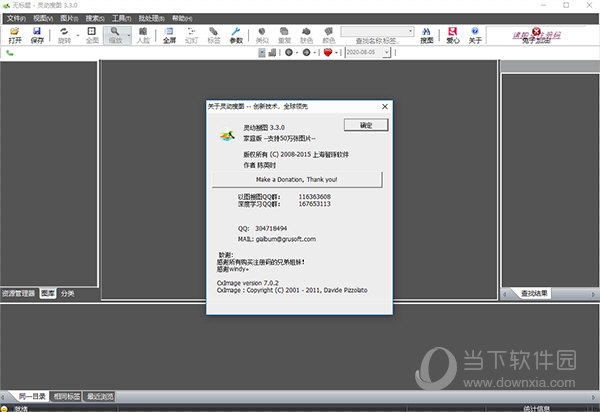This screenshot has width=600, height=412.
Task: Click the green phone icon
Action: click(10, 53)
